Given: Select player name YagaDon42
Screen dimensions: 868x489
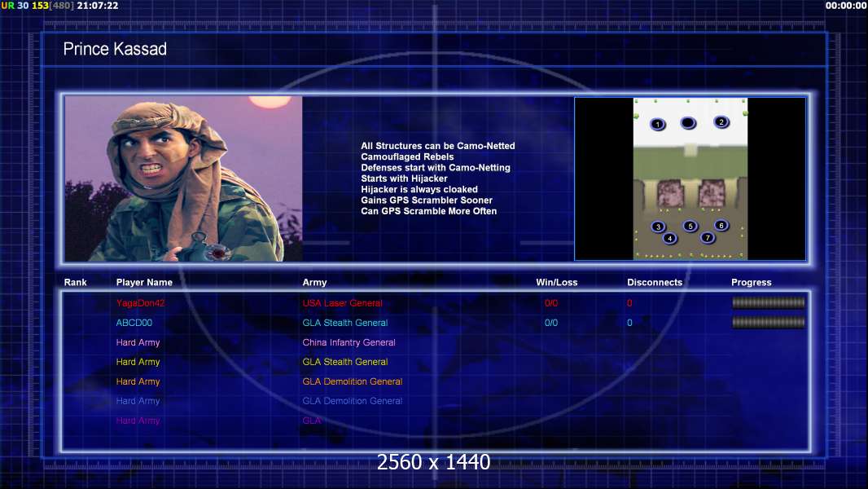Looking at the screenshot, I should 140,303.
